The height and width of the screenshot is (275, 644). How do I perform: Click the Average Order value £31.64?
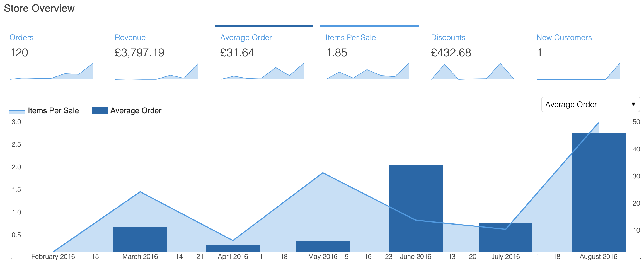237,53
